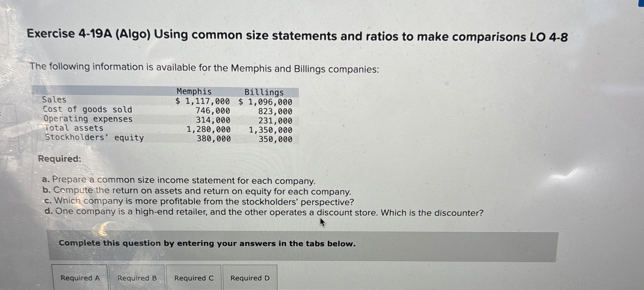Click the Required heading label
The image size is (644, 290).
point(60,159)
